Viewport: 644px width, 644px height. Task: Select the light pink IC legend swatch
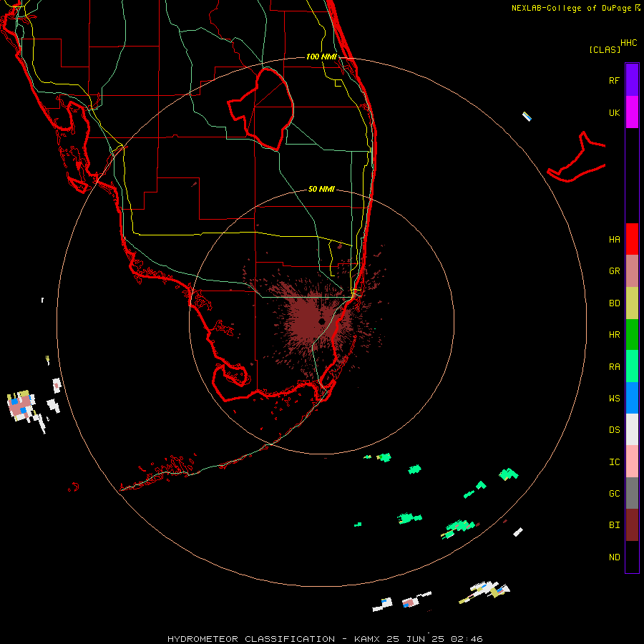click(x=632, y=462)
